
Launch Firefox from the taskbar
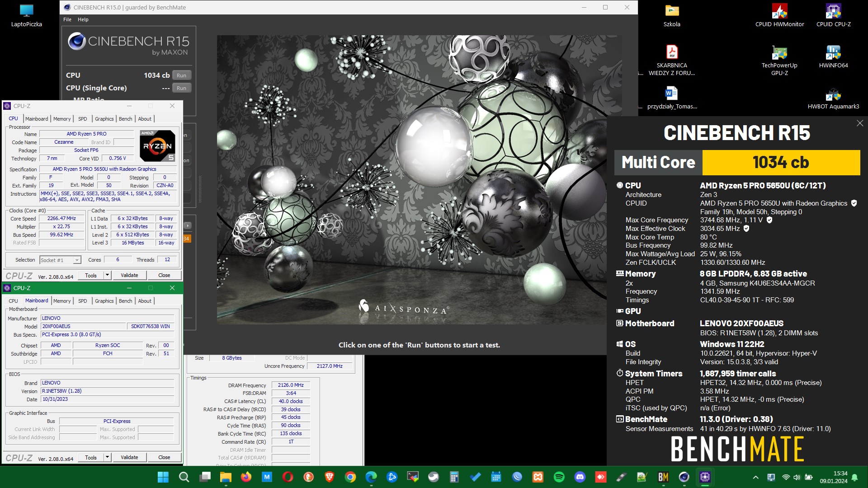click(x=246, y=477)
